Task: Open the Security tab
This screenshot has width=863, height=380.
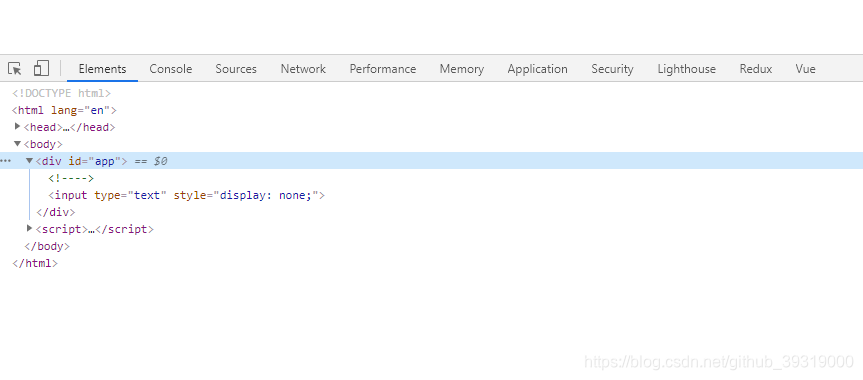Action: [612, 69]
